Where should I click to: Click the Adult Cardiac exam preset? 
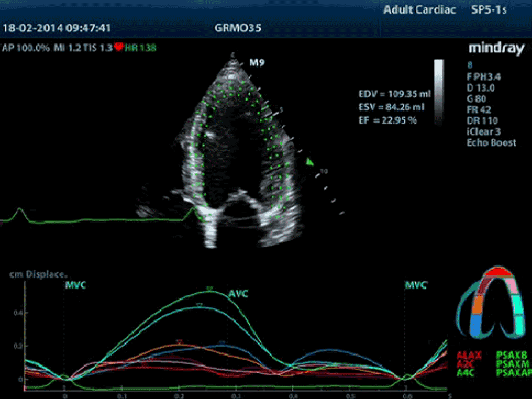coord(420,10)
